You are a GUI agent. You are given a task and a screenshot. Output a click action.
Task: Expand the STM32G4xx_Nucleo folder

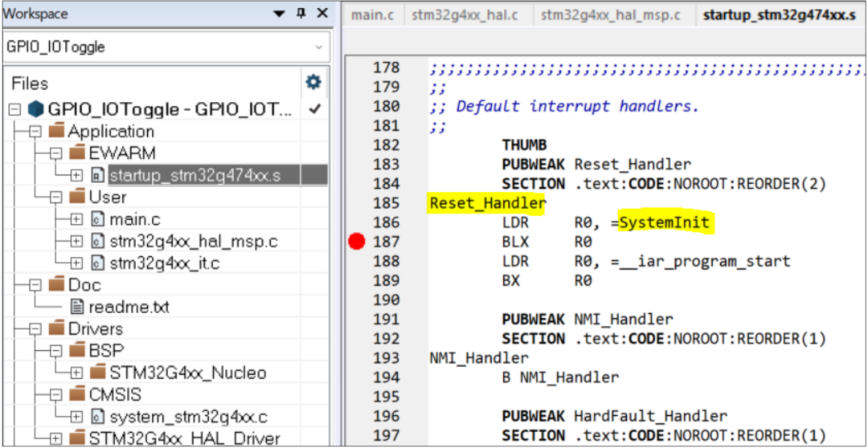76,373
